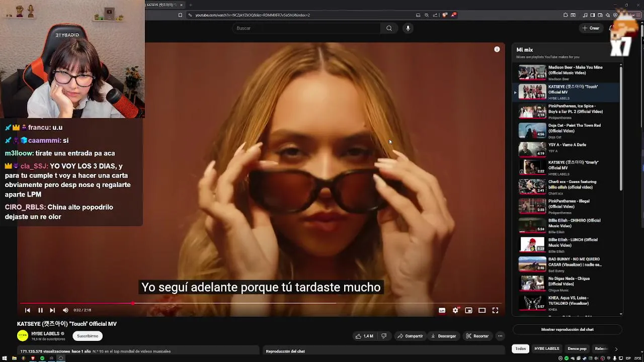
Task: Open the video title 'KATSEYE Touch Official MV'
Action: pyautogui.click(x=67, y=324)
